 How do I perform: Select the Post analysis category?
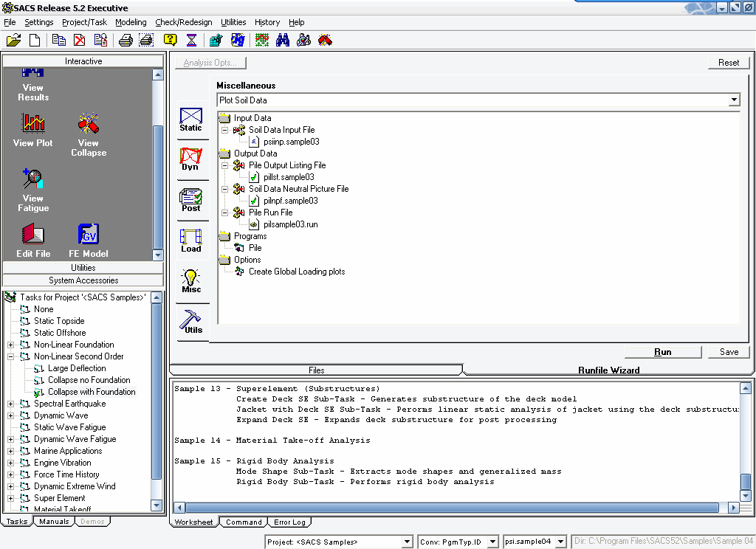191,200
